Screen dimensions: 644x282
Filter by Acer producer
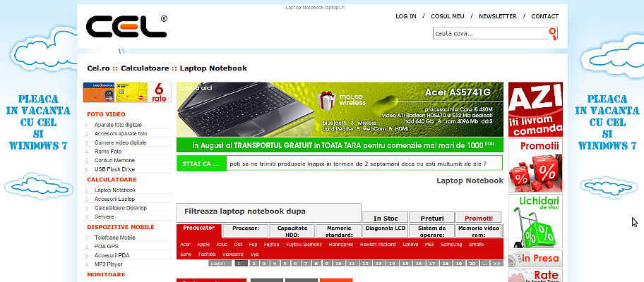coord(185,245)
